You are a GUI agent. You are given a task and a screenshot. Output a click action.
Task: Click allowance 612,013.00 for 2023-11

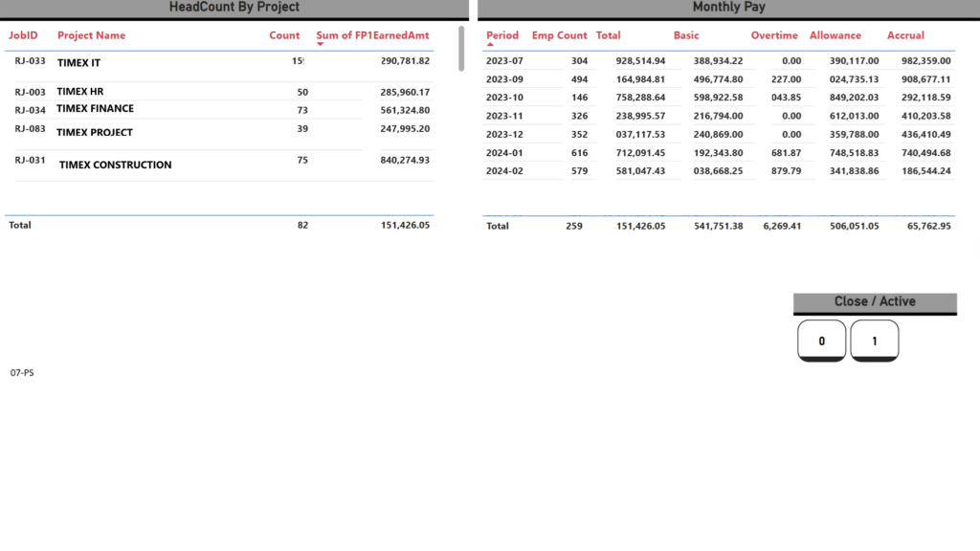(854, 116)
